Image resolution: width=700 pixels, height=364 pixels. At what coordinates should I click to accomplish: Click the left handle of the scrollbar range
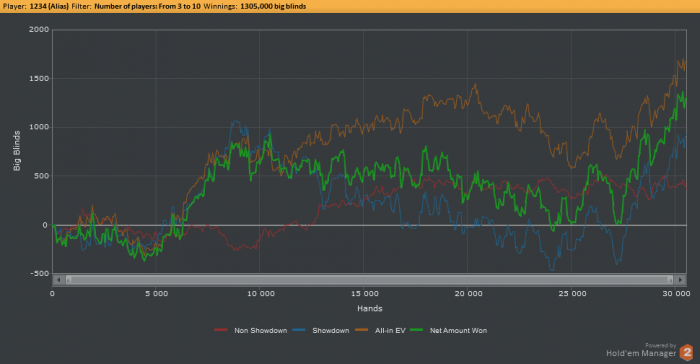click(x=68, y=280)
